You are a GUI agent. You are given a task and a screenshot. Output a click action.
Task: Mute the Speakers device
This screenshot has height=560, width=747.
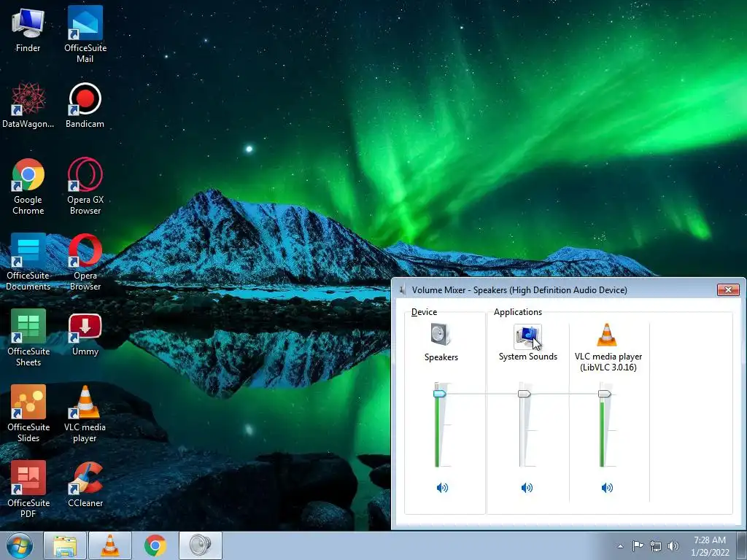[442, 488]
